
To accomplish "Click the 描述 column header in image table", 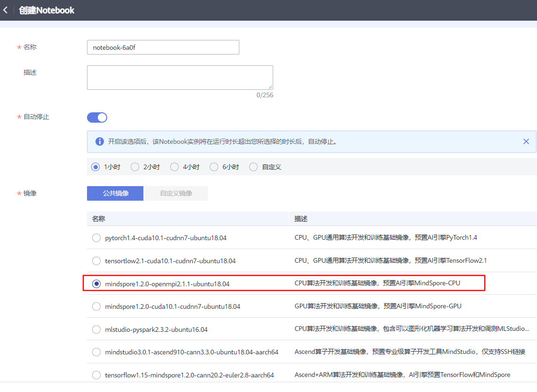I will coord(300,219).
